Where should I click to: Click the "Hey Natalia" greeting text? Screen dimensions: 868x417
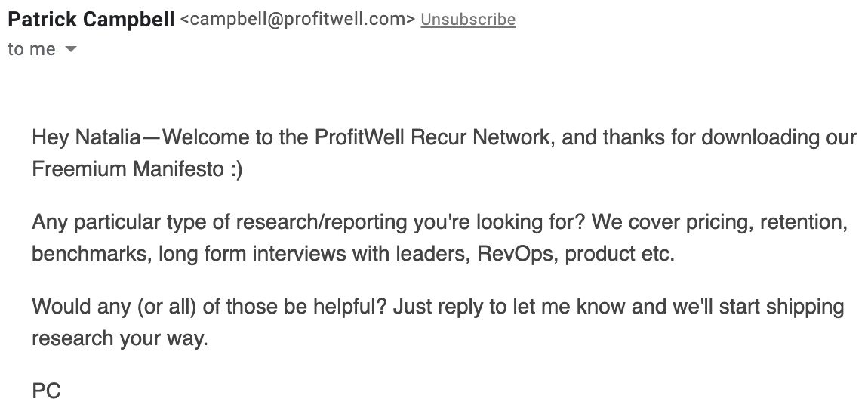pos(86,137)
